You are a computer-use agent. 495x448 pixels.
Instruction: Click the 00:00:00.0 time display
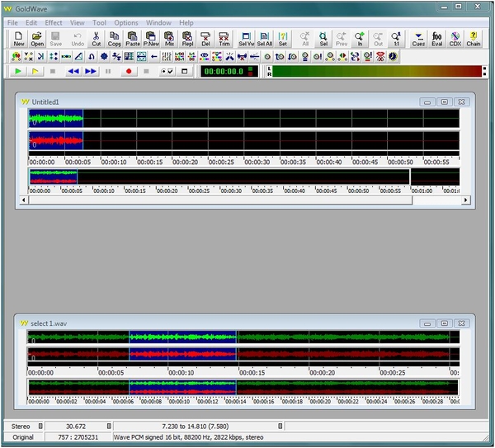pyautogui.click(x=229, y=71)
